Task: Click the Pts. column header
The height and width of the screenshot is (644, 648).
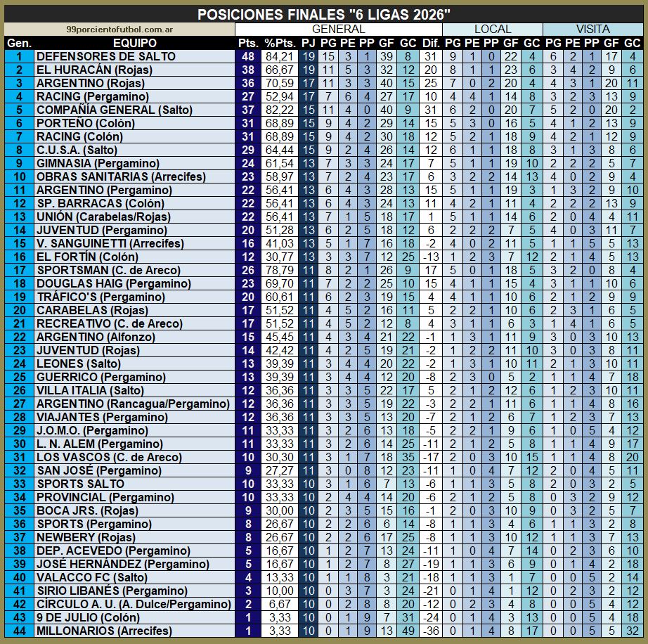Action: click(x=248, y=43)
